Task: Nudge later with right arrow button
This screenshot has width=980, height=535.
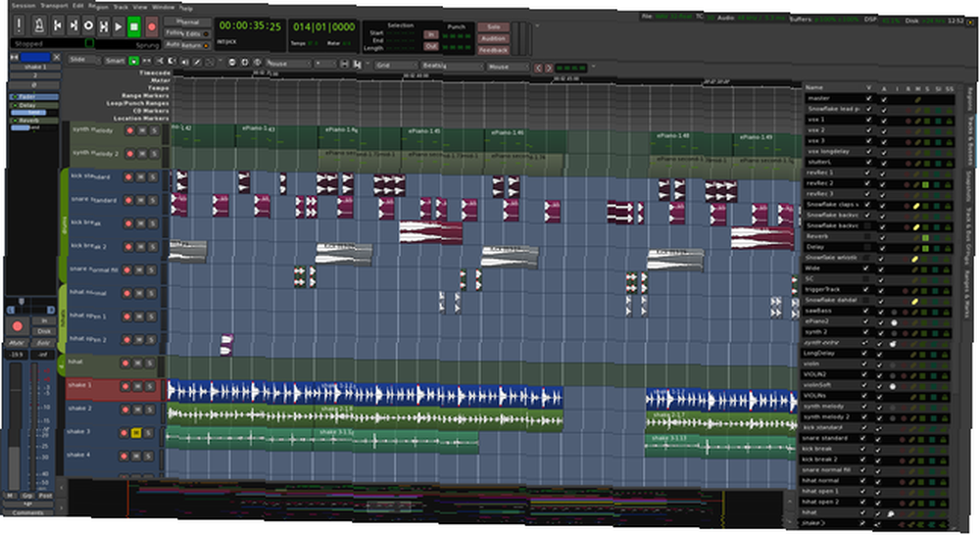Action: 549,69
